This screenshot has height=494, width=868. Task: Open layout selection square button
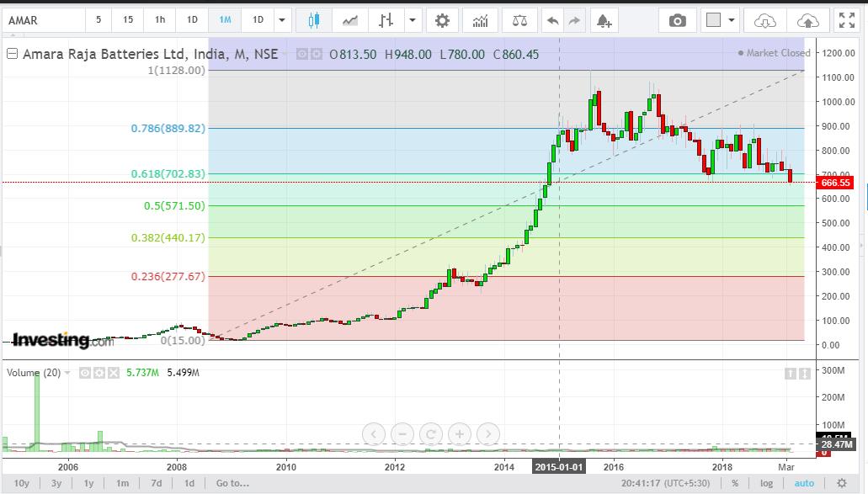click(714, 20)
